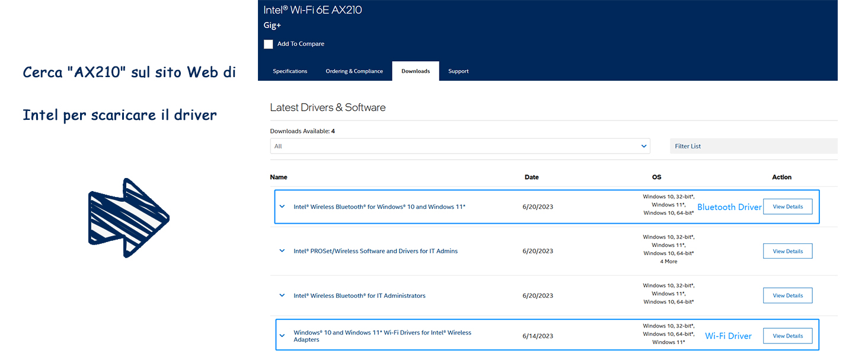The image size is (868, 356).
Task: Expand the Bluetooth for IT Administrators chevron
Action: tap(282, 295)
